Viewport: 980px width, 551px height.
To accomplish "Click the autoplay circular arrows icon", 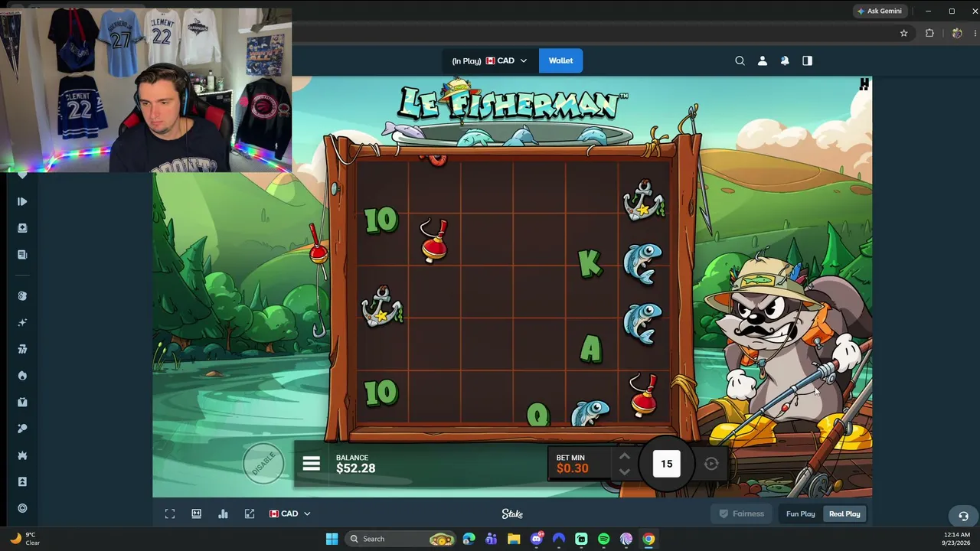I will click(711, 464).
